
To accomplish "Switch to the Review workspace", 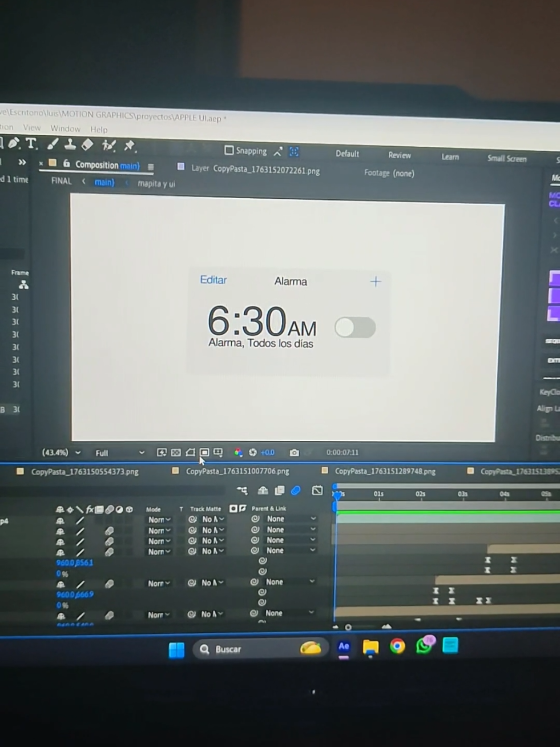I will [400, 155].
